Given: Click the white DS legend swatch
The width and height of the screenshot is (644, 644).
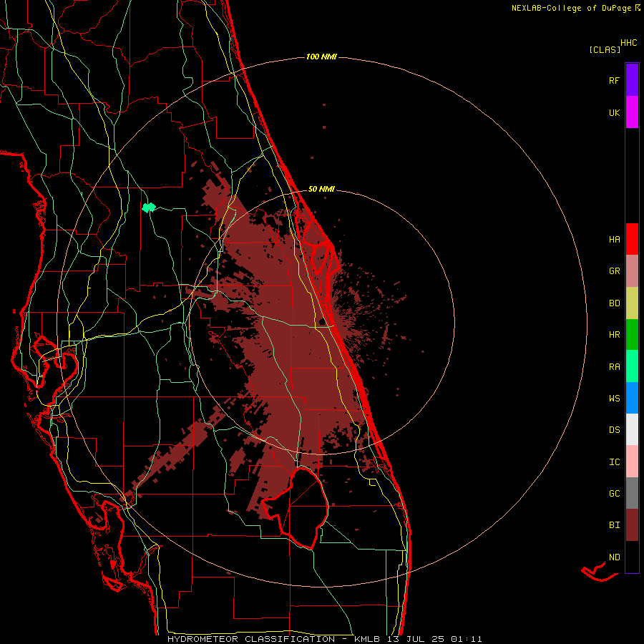Looking at the screenshot, I should pos(632,429).
